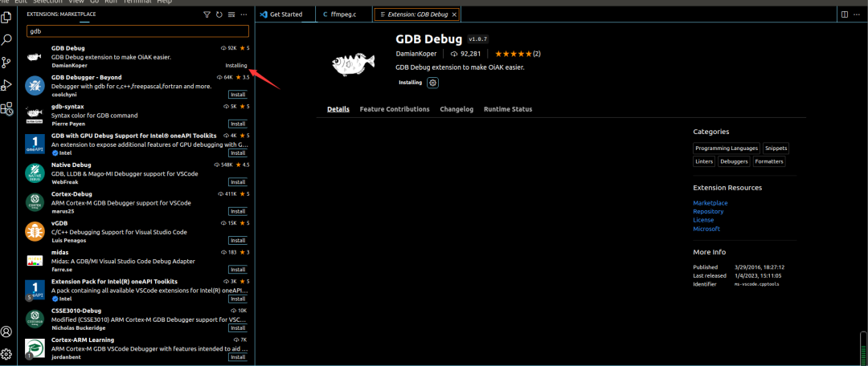Image resolution: width=868 pixels, height=366 pixels.
Task: Click the Manage gear in activity bar
Action: (7, 354)
